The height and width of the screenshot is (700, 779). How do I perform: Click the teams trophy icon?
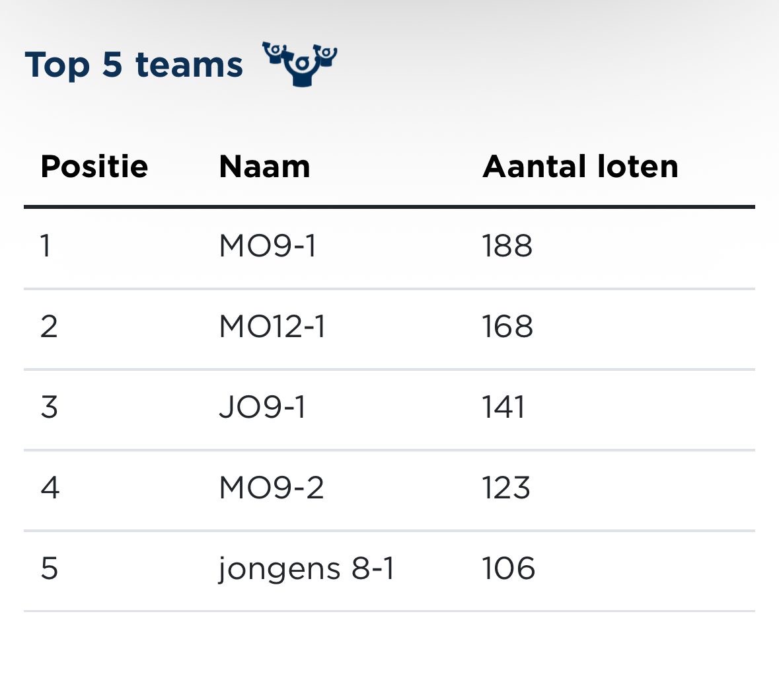pos(301,63)
